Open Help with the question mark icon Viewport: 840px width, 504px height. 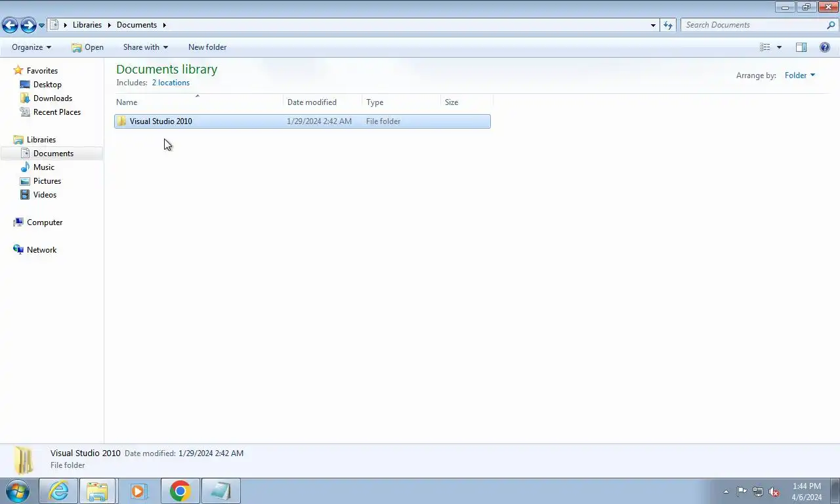[825, 47]
